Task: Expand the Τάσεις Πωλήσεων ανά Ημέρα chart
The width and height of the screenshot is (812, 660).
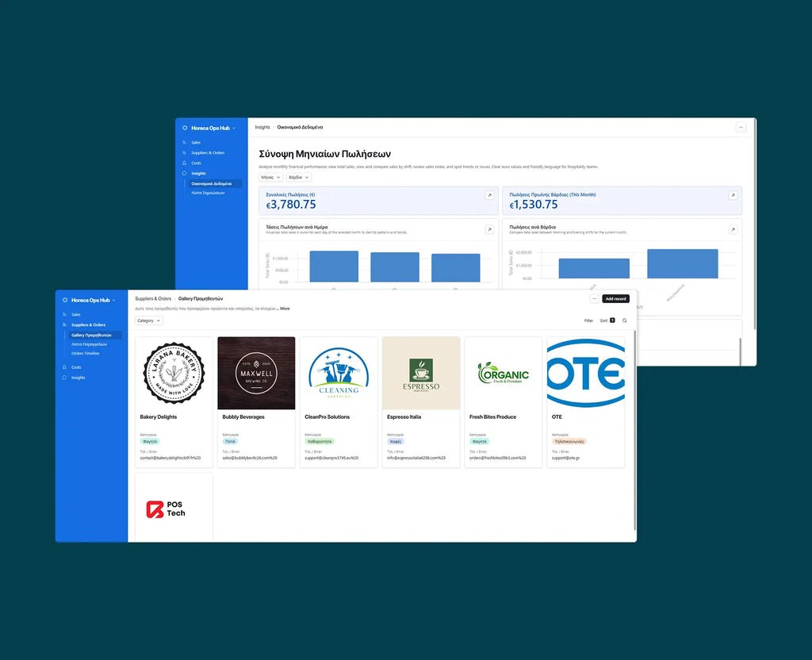Action: click(489, 229)
